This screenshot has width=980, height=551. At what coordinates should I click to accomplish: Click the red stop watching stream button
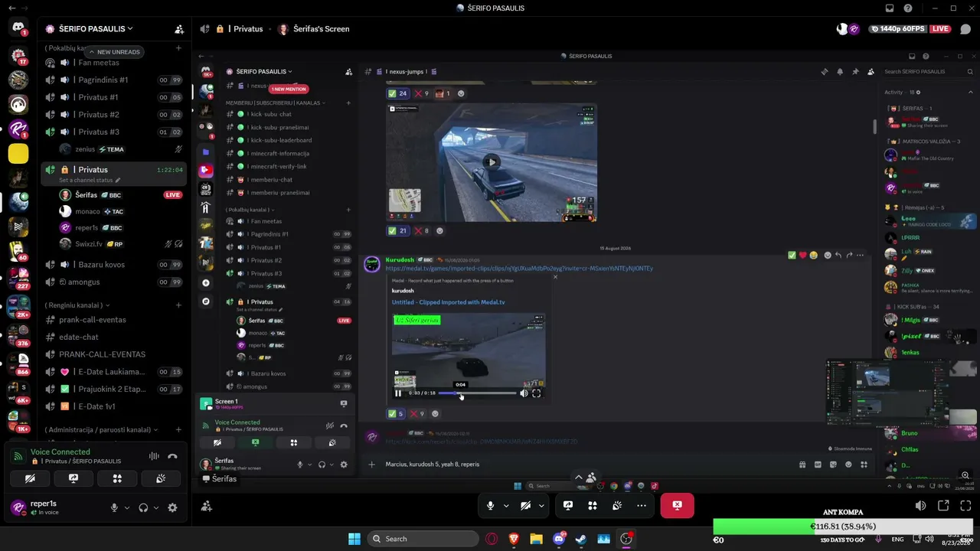(678, 506)
